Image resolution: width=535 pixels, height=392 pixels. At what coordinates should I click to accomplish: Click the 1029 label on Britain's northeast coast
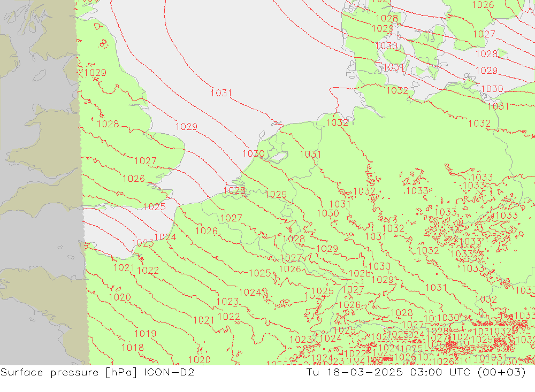(x=95, y=73)
